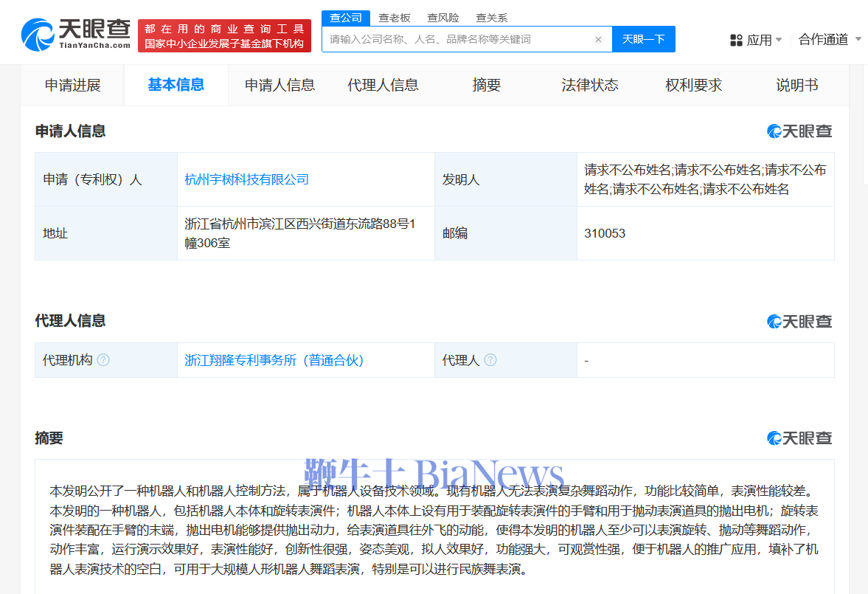Click the postal code 310053

[x=605, y=233]
